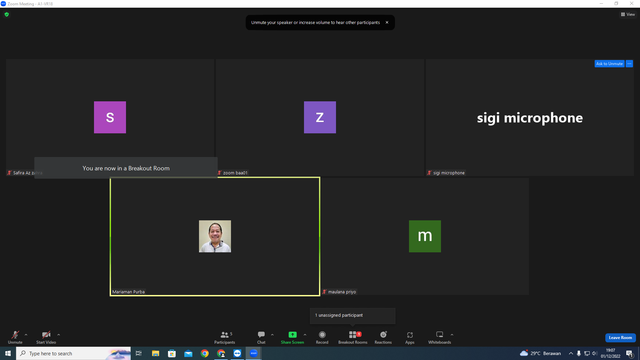This screenshot has width=640, height=360.
Task: Select the maulana priyo m avatar tile
Action: 425,236
